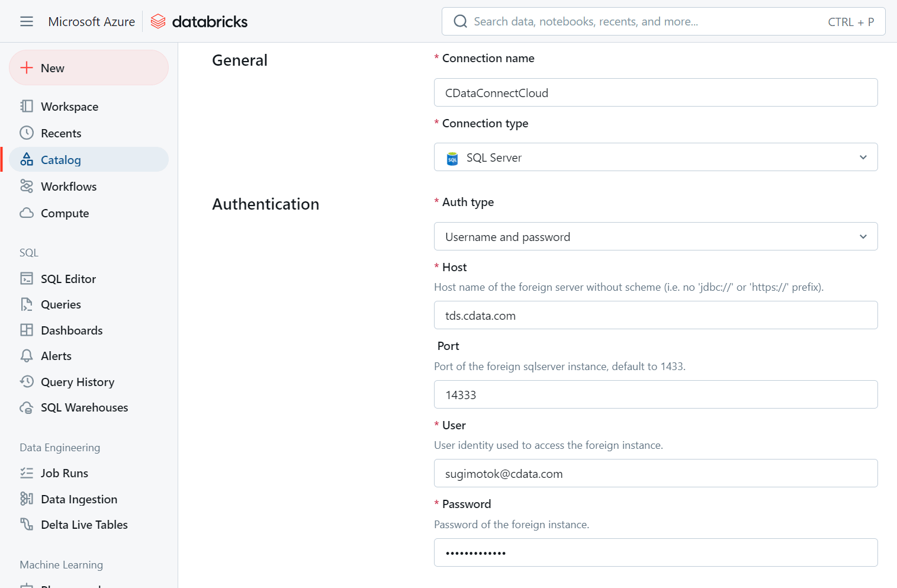This screenshot has width=897, height=588.
Task: Click the plus icon next to New
Action: (x=27, y=68)
